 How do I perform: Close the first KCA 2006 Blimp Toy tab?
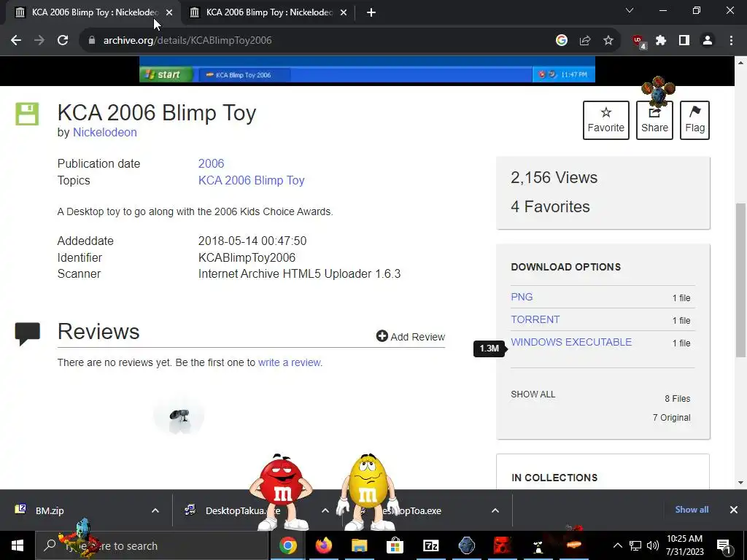169,12
